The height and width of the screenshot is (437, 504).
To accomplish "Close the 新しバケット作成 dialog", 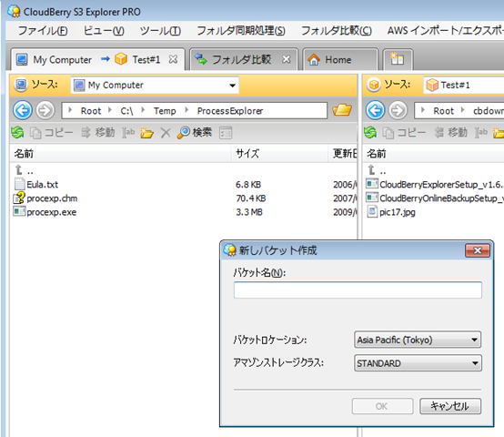I will [478, 250].
